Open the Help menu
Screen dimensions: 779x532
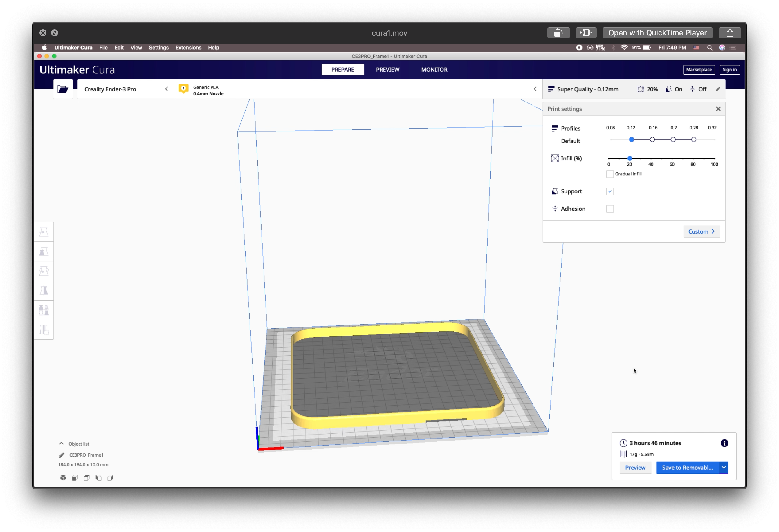tap(213, 48)
